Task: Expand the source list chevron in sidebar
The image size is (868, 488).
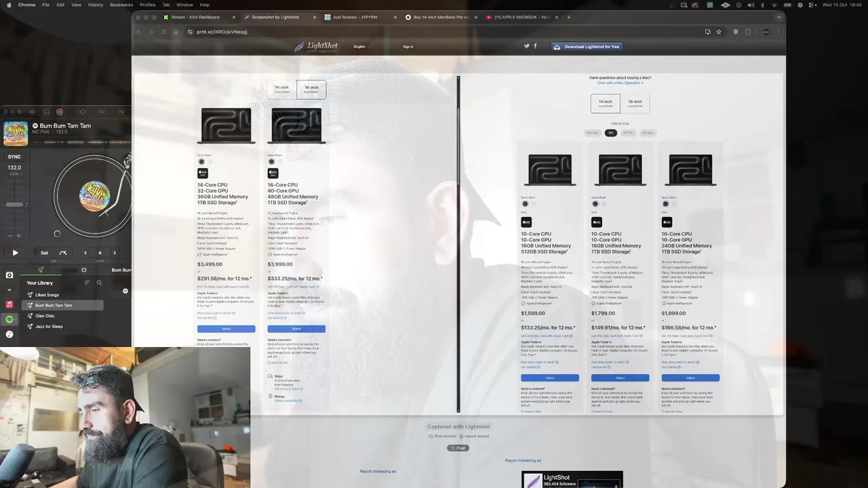Action: [x=9, y=289]
